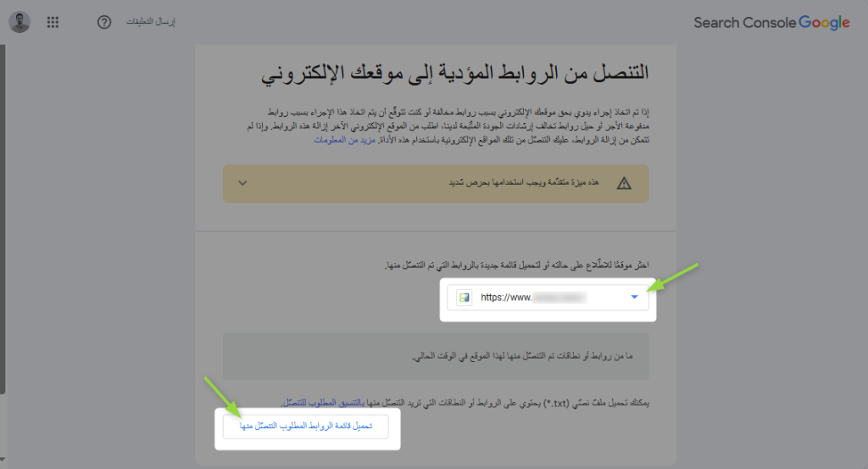
Task: Click the user account avatar
Action: pyautogui.click(x=19, y=22)
